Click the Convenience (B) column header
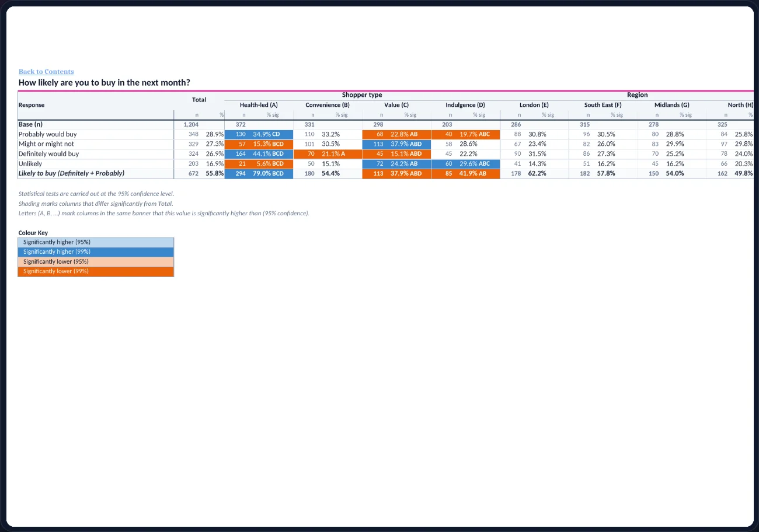Screen dimensions: 759x532 tap(328, 105)
